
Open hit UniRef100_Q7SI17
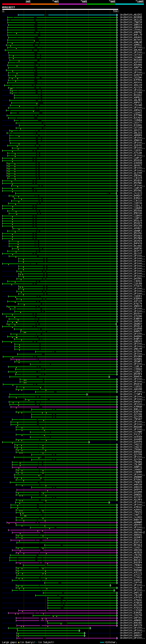131,575
